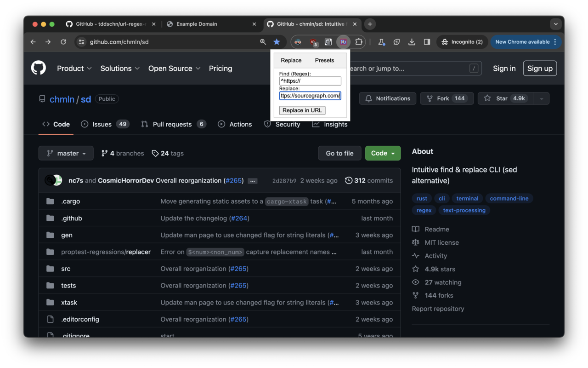
Task: Open the xtask folder
Action: (x=69, y=302)
